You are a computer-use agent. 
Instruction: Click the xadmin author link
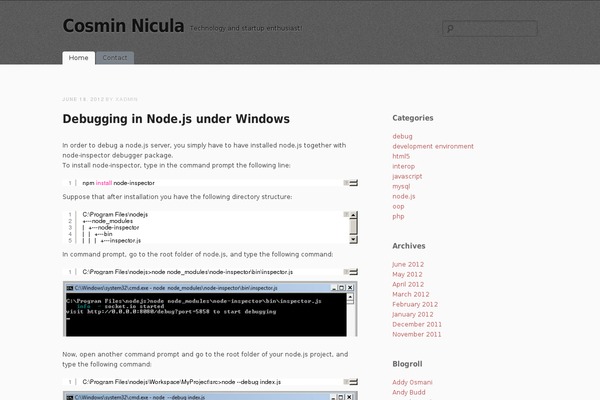pos(126,99)
